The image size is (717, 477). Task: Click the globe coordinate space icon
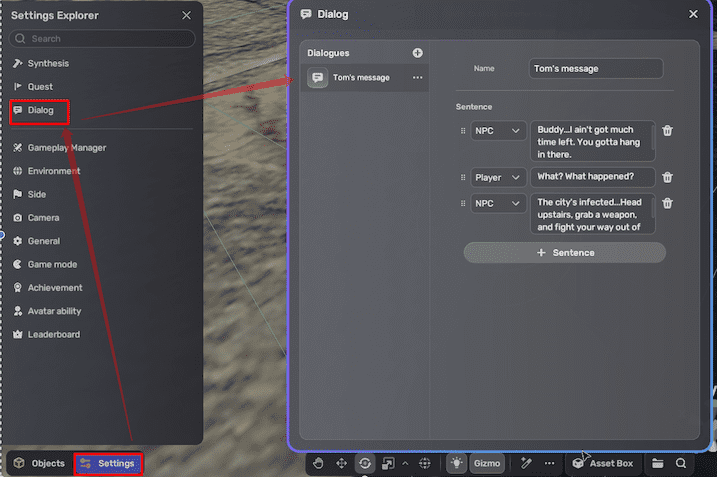pos(425,463)
